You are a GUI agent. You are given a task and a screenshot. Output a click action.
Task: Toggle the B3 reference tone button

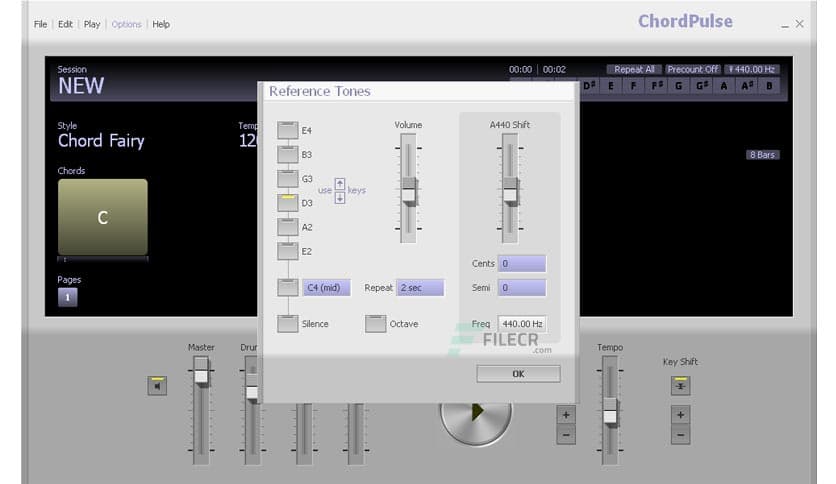[287, 155]
